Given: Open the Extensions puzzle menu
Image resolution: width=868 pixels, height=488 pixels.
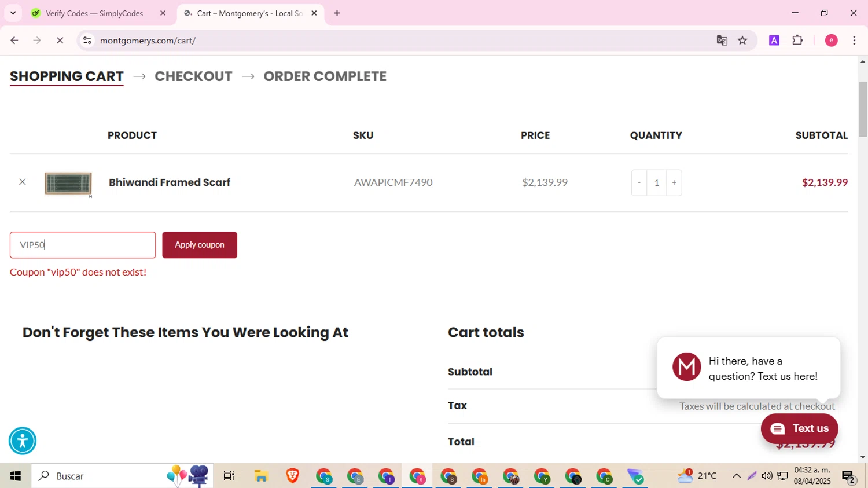Looking at the screenshot, I should coord(797,41).
